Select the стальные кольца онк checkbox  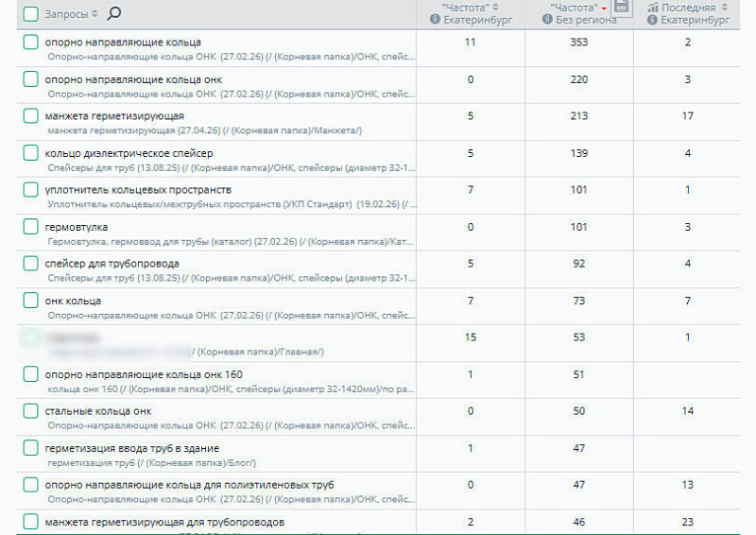31,411
